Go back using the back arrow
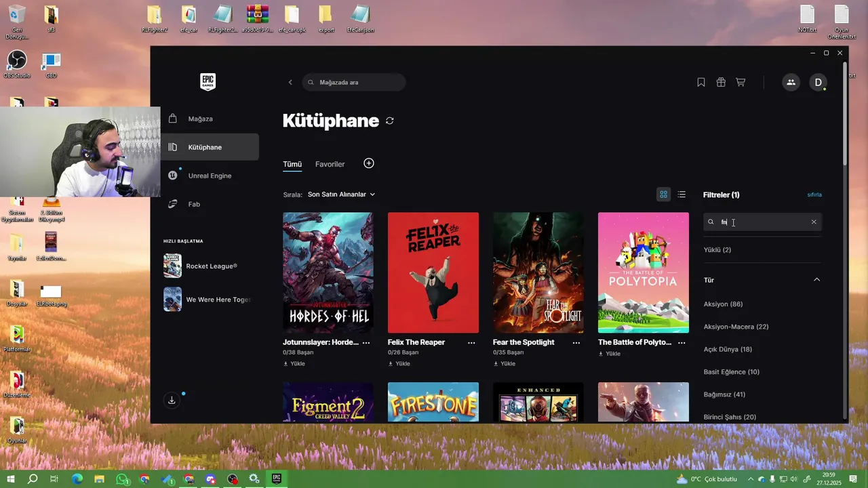The image size is (868, 488). (290, 82)
